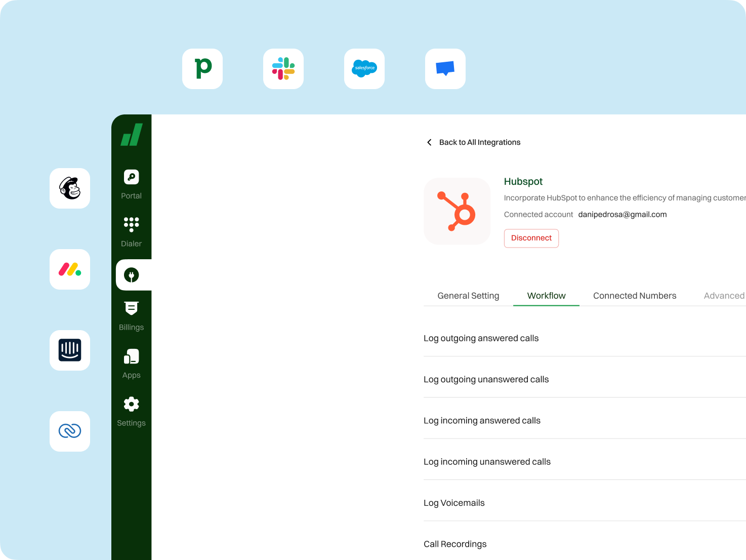The width and height of the screenshot is (746, 560).
Task: Click the Slack icon
Action: click(283, 69)
